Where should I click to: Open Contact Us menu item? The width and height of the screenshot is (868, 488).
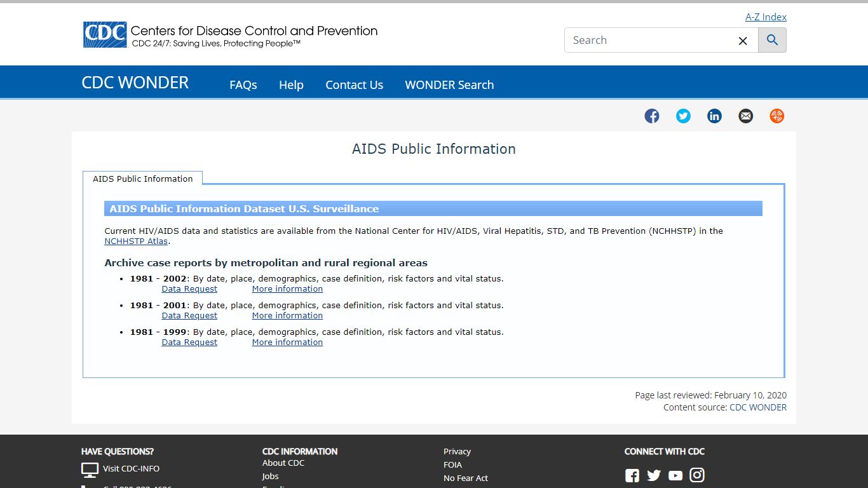355,85
